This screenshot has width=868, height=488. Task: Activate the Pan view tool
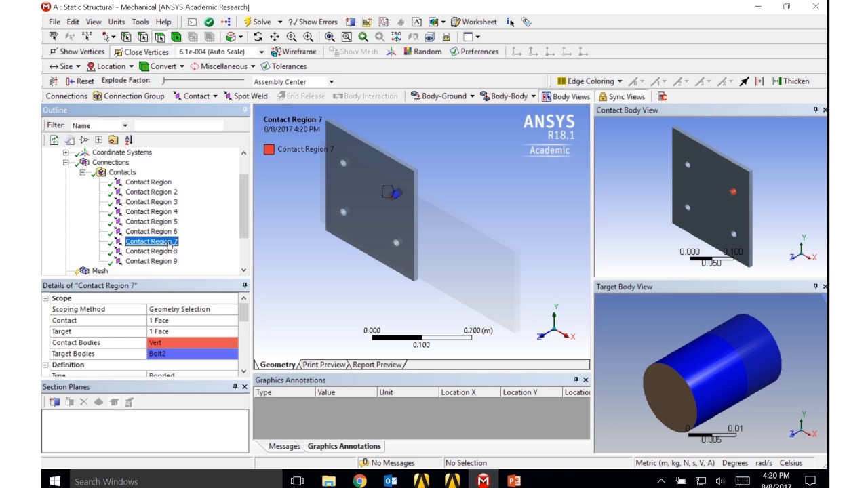(x=275, y=37)
